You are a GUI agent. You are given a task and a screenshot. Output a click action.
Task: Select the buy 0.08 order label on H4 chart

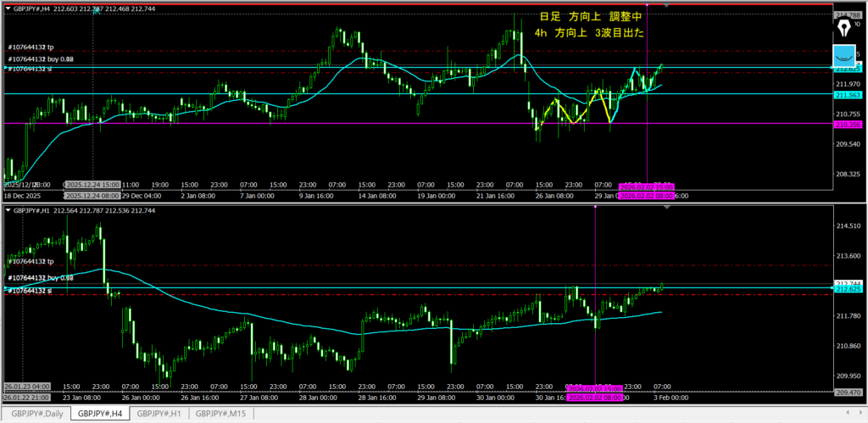click(x=41, y=59)
